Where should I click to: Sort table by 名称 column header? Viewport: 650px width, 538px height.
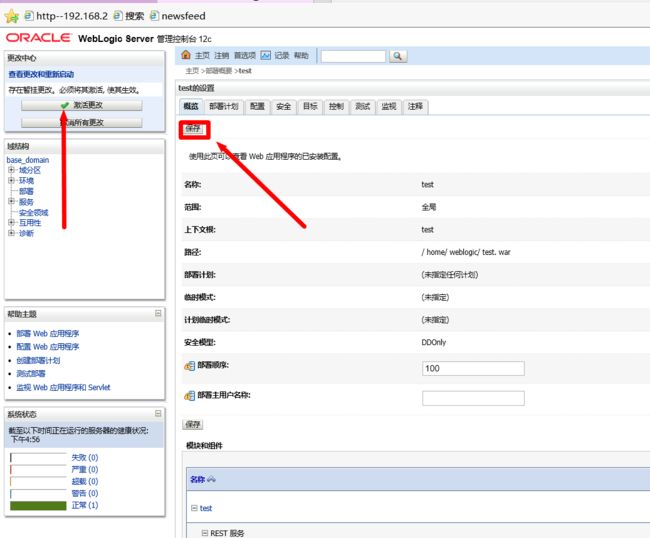[x=197, y=480]
